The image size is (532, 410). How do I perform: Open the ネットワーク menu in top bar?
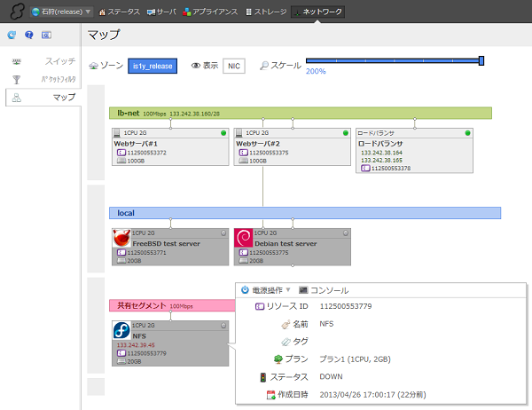[318, 12]
